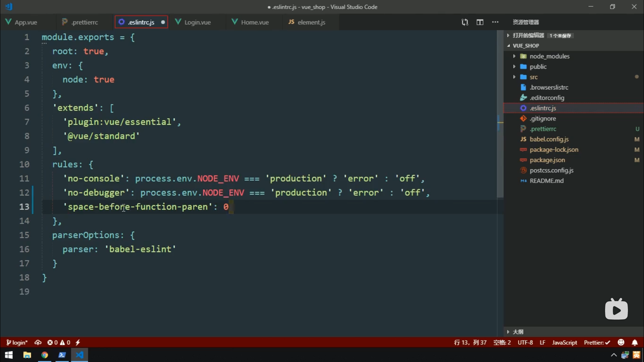644x362 pixels.
Task: Expand the node_modules folder
Action: click(x=549, y=56)
